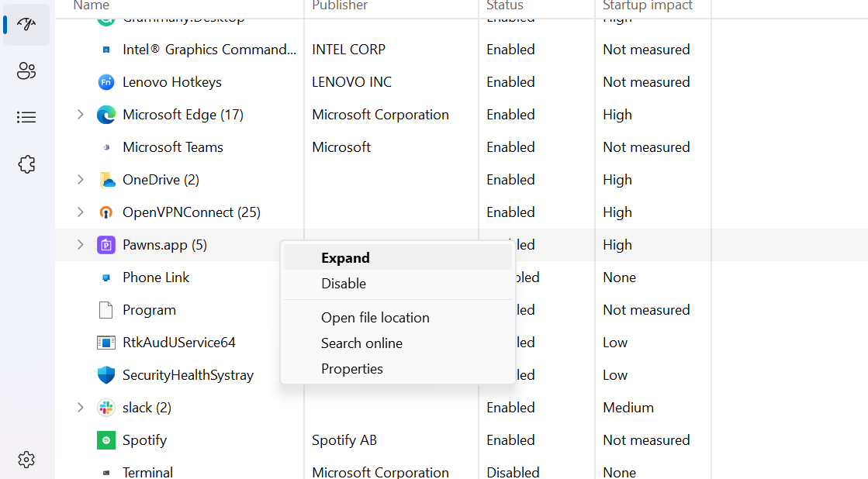The image size is (868, 479).
Task: Click the None impact cell for Phone Link
Action: [x=620, y=277]
